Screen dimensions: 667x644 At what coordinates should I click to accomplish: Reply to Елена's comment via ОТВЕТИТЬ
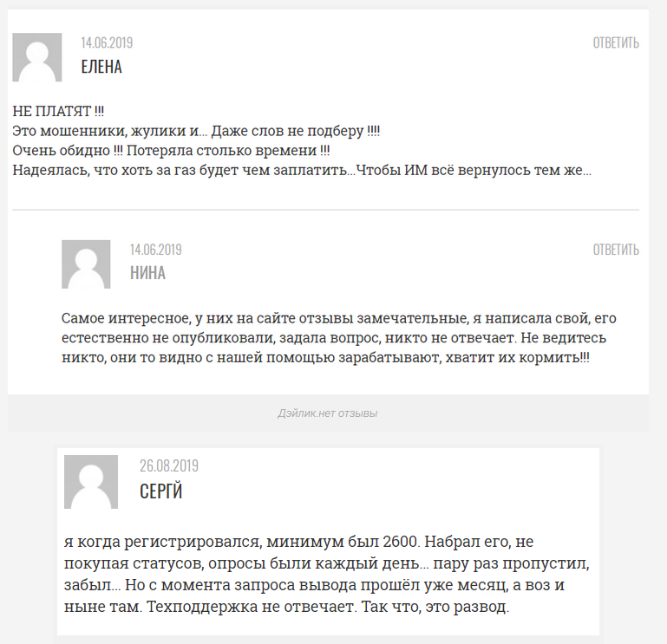[616, 43]
